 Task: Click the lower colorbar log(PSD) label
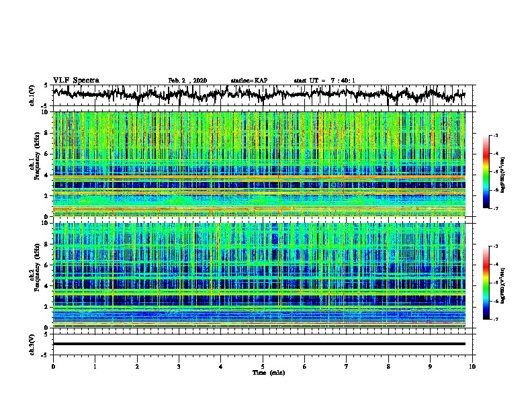(503, 285)
